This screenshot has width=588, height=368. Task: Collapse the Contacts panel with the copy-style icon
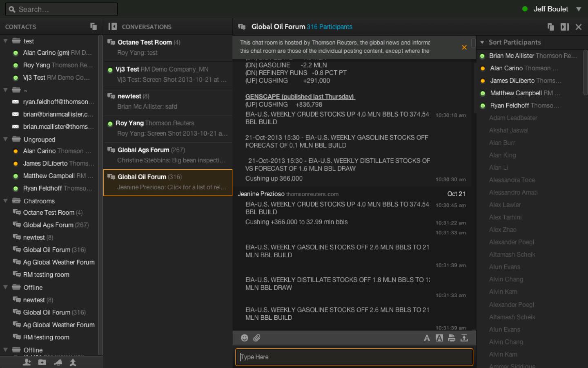pyautogui.click(x=93, y=26)
